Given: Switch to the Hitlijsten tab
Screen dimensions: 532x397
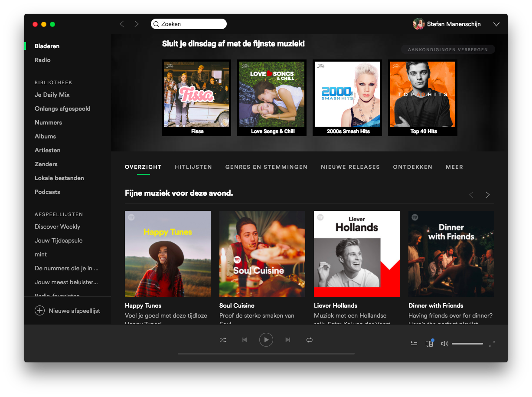Looking at the screenshot, I should click(193, 167).
